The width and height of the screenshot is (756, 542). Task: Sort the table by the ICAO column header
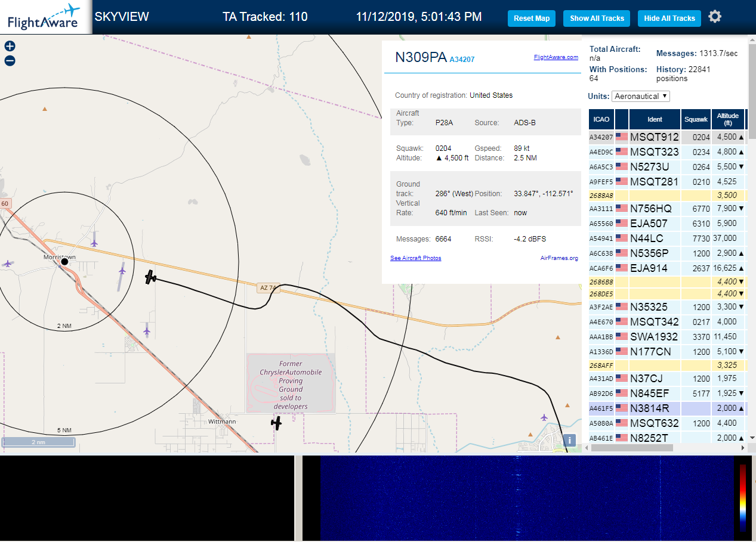(x=601, y=119)
